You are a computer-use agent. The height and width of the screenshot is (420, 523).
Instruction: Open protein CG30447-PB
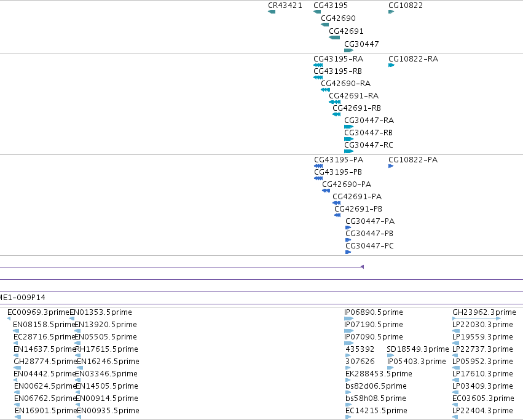pyautogui.click(x=348, y=240)
